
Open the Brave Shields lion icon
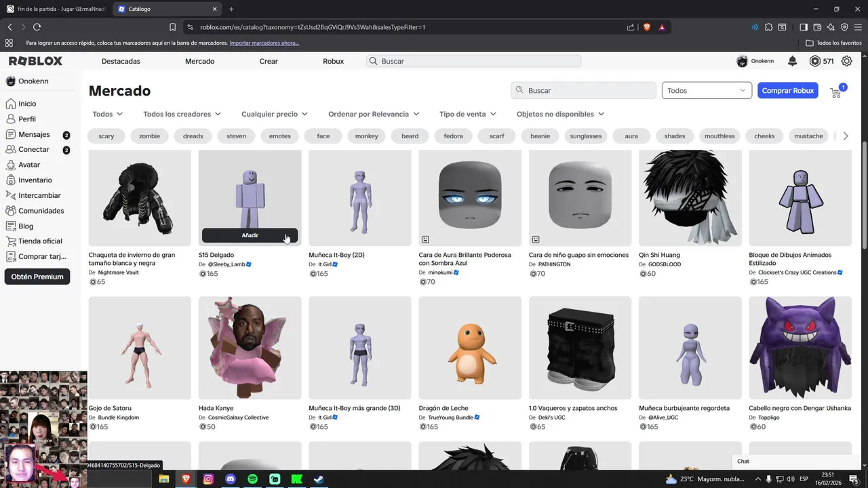pos(646,27)
